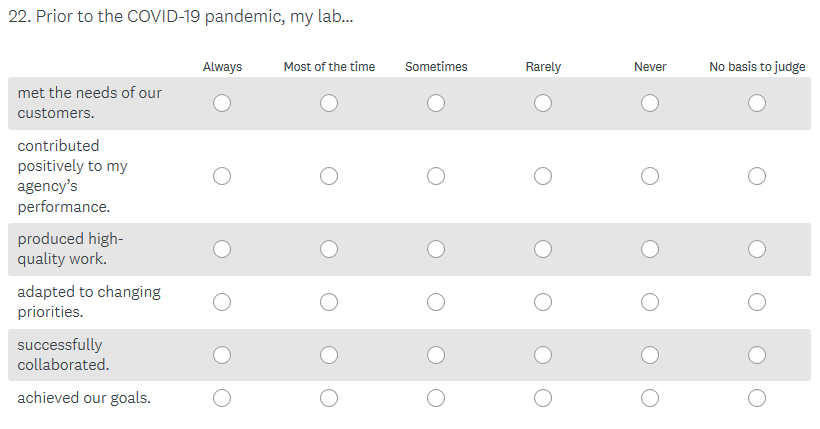The height and width of the screenshot is (429, 820).
Task: Select No basis to judge for agency's performance
Action: (757, 176)
